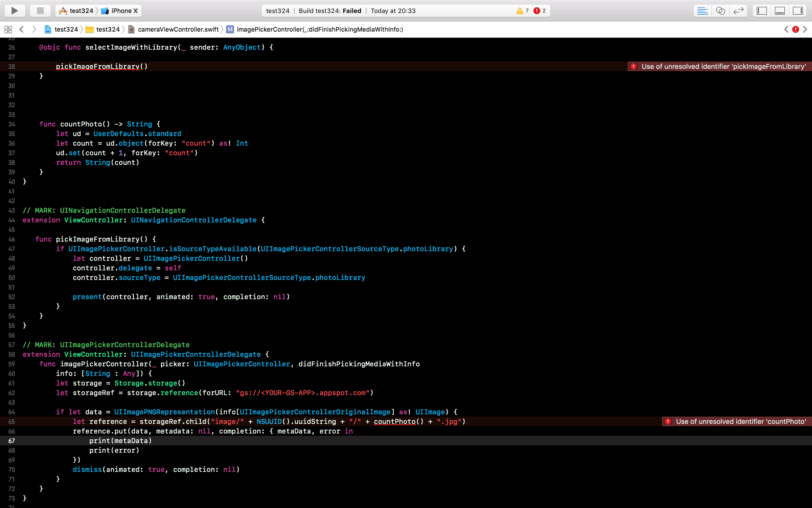Click Storage.storage() on line 61
The width and height of the screenshot is (812, 508).
150,383
